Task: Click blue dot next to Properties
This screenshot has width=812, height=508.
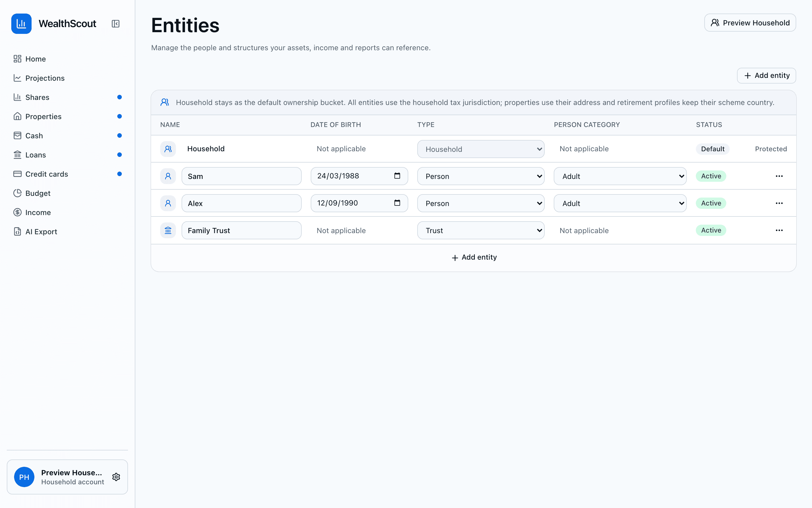Action: (120, 116)
